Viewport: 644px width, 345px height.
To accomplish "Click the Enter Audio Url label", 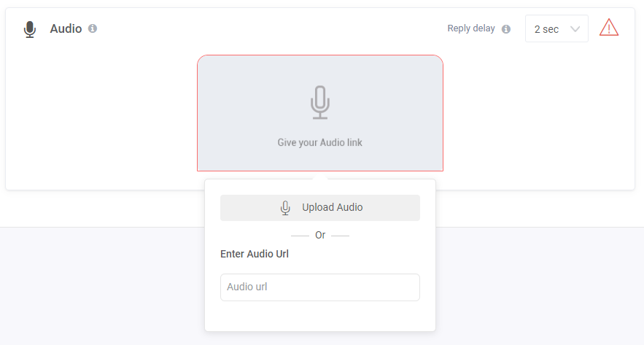I will click(x=255, y=254).
